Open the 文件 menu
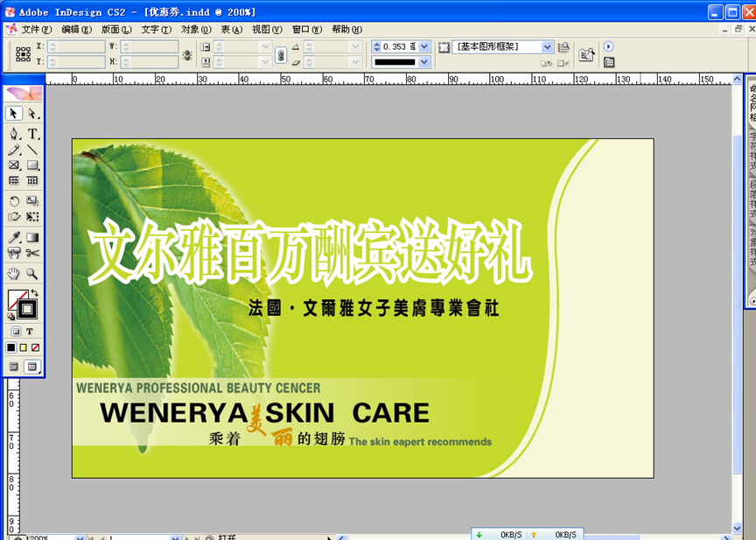The height and width of the screenshot is (540, 756). [x=35, y=29]
